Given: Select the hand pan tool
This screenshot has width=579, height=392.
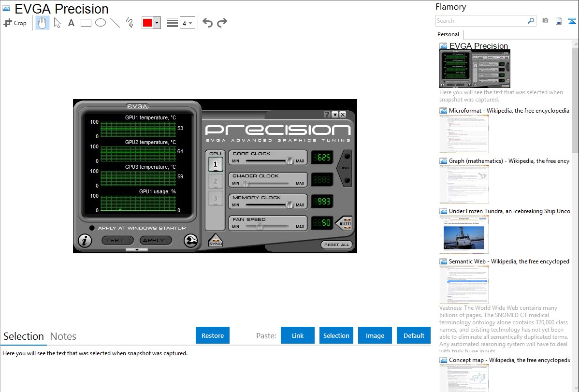Looking at the screenshot, I should click(x=43, y=23).
